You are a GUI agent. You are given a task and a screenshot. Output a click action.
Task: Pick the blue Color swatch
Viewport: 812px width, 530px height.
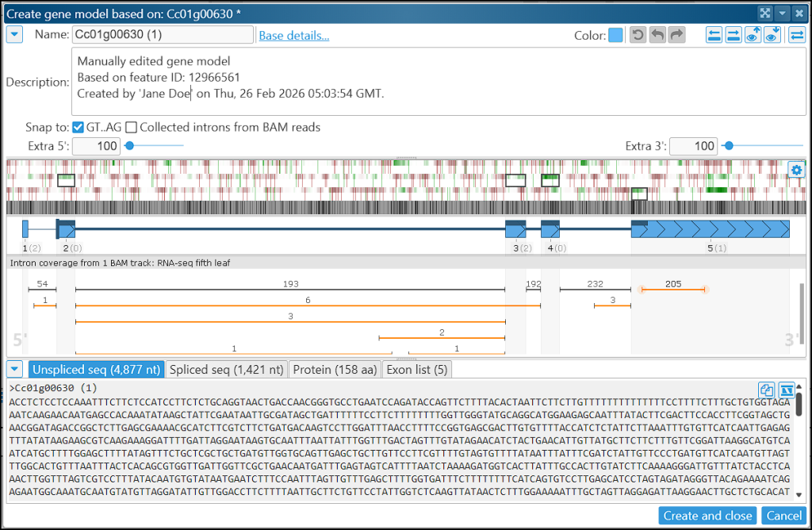615,35
